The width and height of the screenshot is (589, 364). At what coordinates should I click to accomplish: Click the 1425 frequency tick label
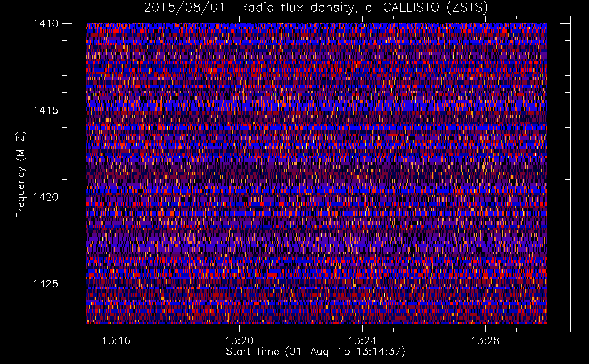[x=46, y=284]
